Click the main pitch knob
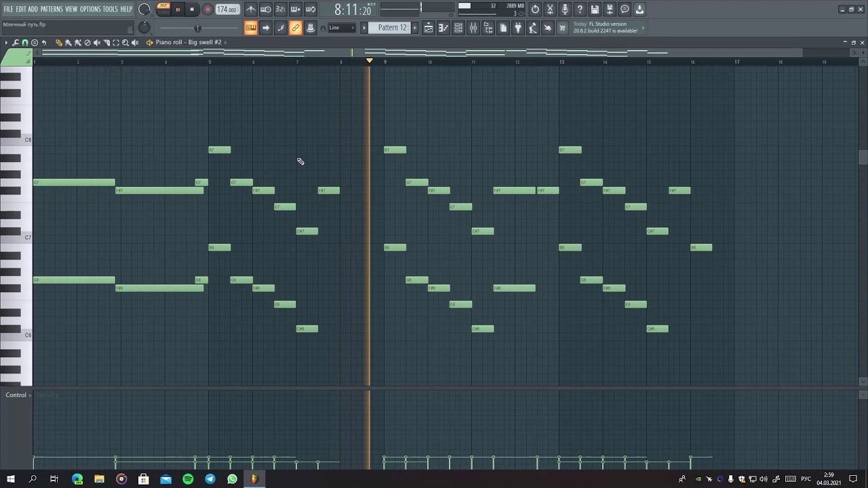 144,27
